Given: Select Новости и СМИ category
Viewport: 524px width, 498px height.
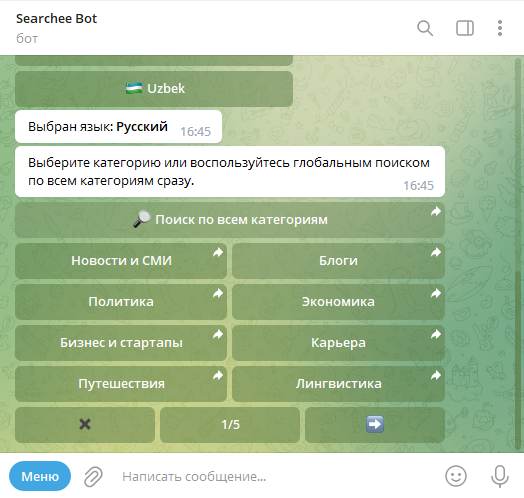Looking at the screenshot, I should tap(121, 261).
